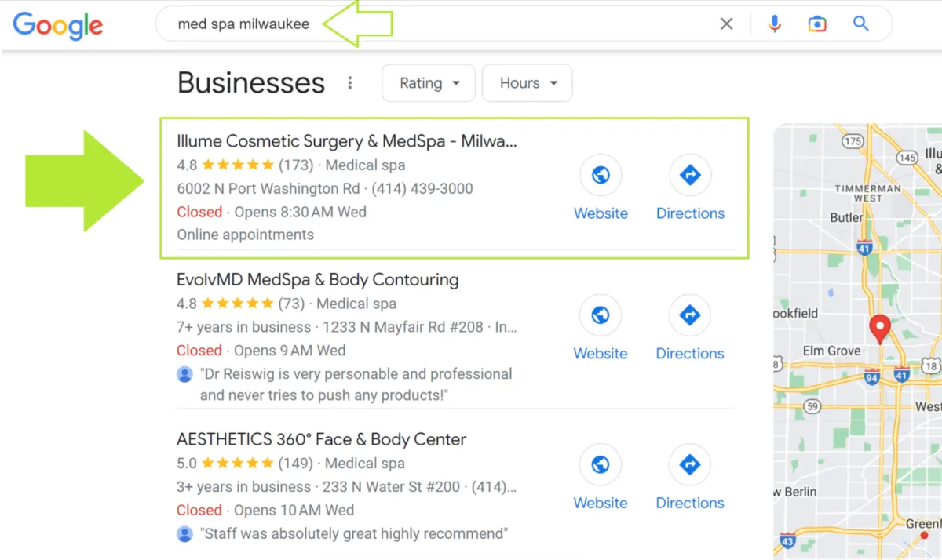
Task: Open the map thumbnail of Milwaukee
Action: point(857,340)
